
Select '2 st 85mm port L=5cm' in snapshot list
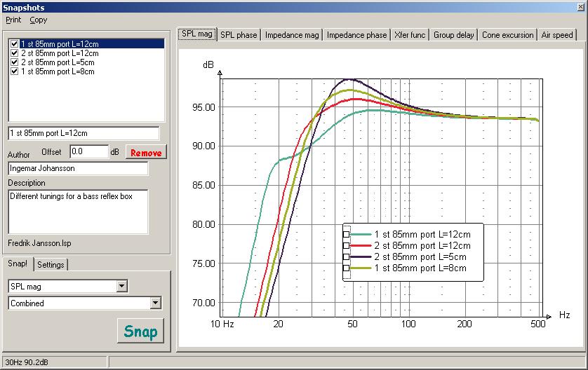coord(58,62)
